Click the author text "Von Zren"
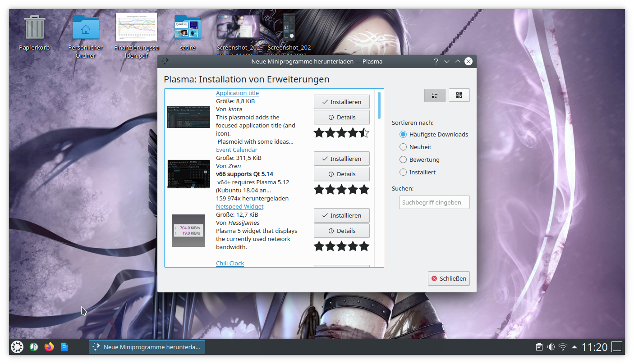 (228, 166)
